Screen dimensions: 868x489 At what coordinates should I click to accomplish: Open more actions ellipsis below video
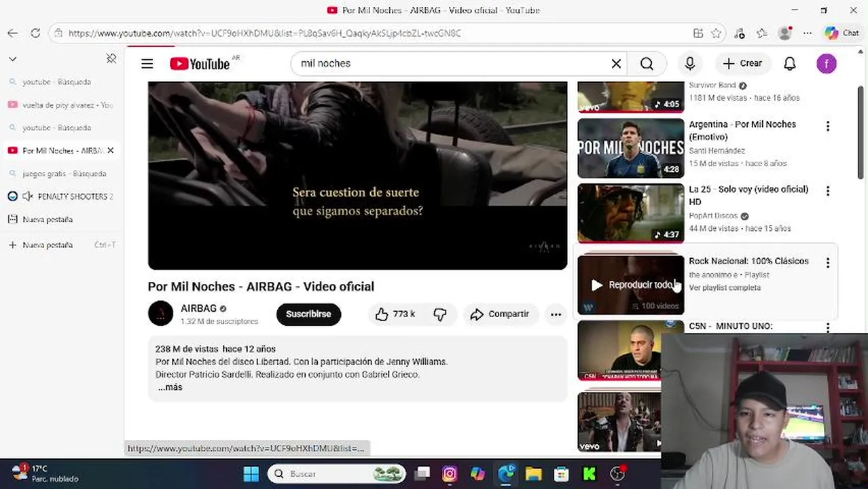(x=556, y=314)
